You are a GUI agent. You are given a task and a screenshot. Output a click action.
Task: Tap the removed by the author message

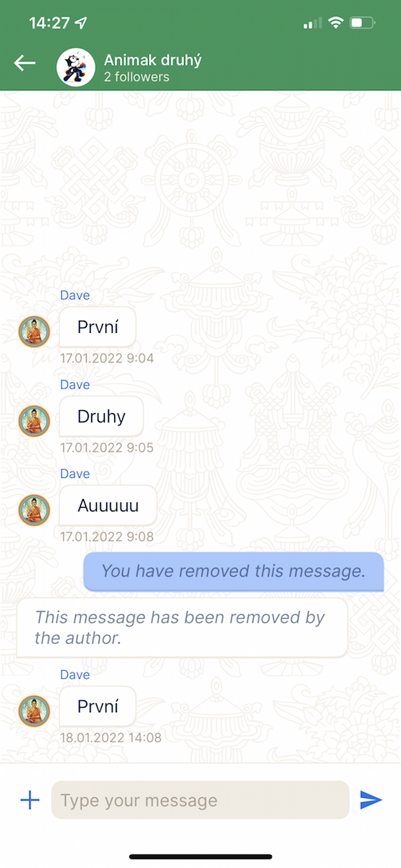182,628
